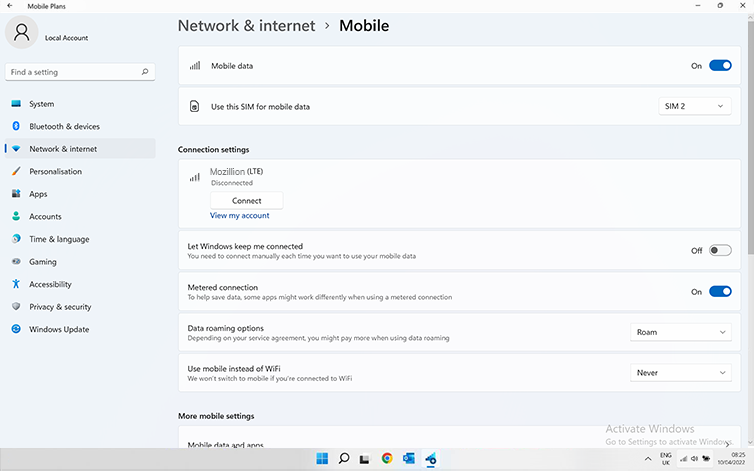Image resolution: width=754 pixels, height=471 pixels.
Task: Click the Mobile Plans app taskbar icon
Action: (x=431, y=458)
